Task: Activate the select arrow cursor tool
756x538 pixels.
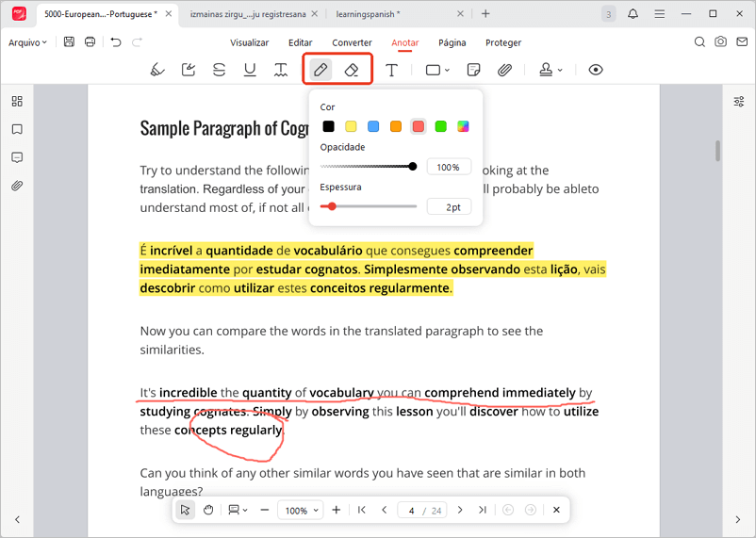Action: (x=185, y=510)
